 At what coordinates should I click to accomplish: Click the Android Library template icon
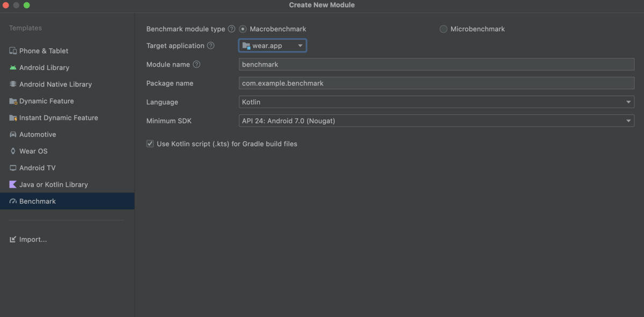13,68
